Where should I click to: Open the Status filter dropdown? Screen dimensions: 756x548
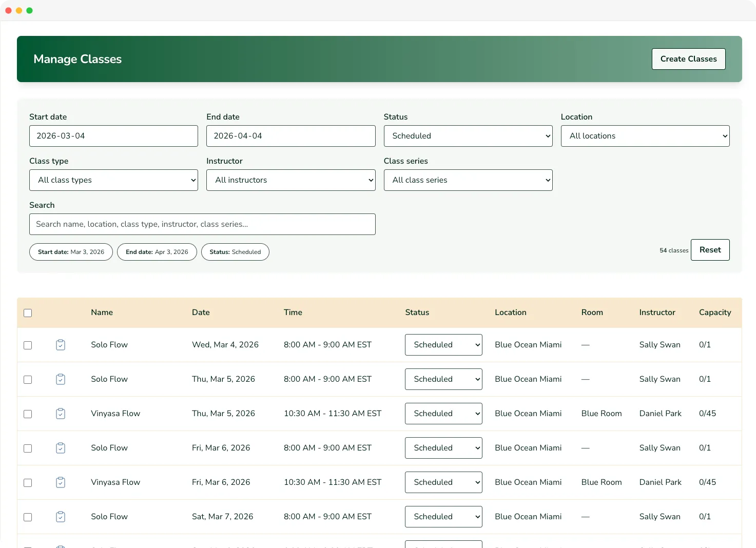(x=468, y=136)
